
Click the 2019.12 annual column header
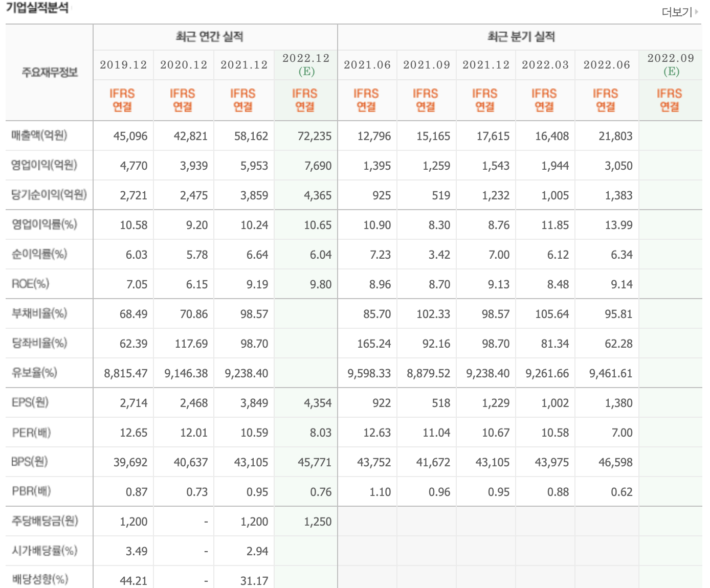(123, 65)
